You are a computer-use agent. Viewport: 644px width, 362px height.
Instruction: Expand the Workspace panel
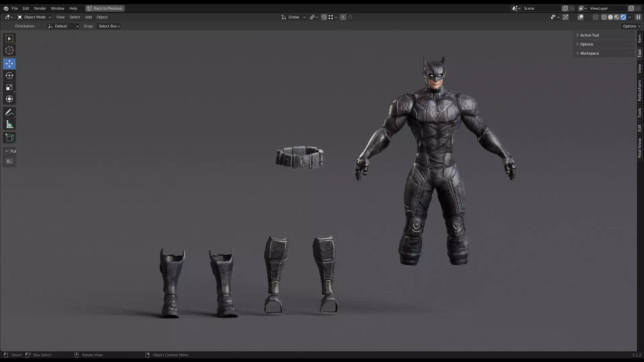point(604,53)
